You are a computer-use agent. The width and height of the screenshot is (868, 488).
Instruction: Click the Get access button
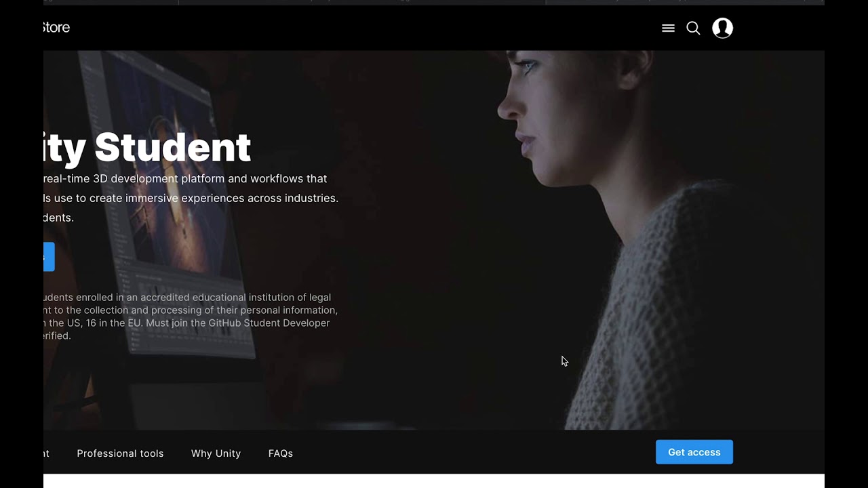[x=694, y=452]
